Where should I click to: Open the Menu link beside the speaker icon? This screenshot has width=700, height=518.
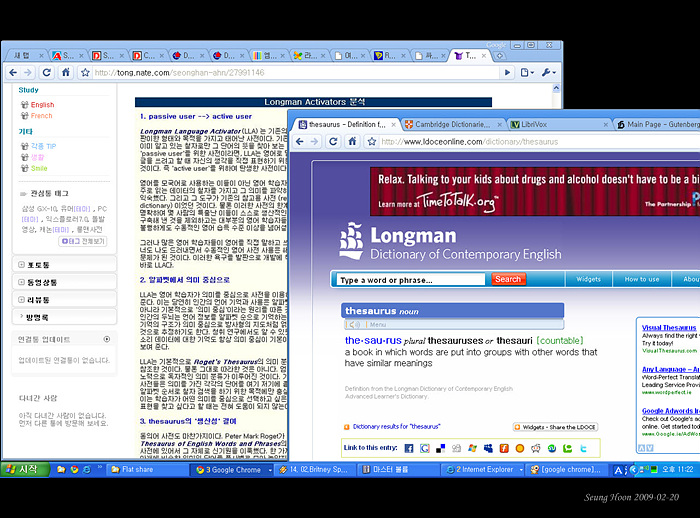[378, 325]
